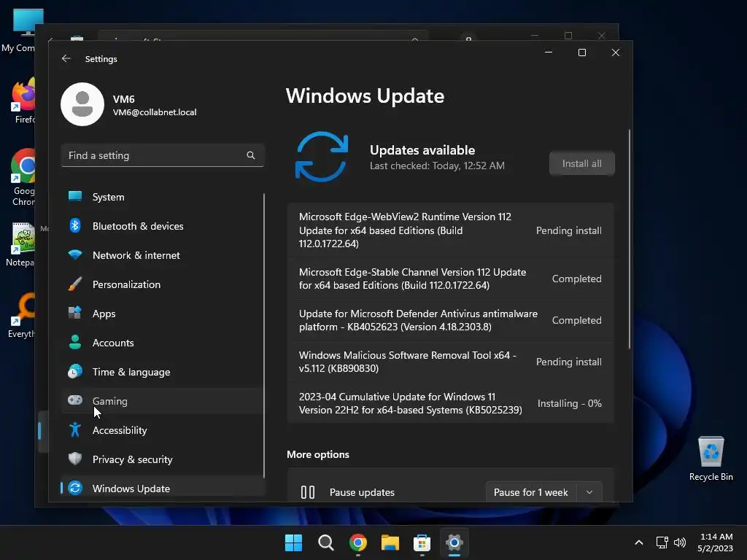Click the Find a setting search box
The height and width of the screenshot is (560, 747).
click(162, 155)
